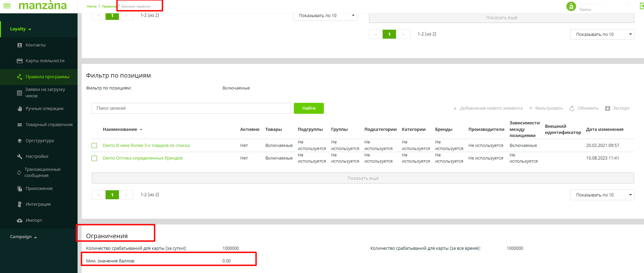Expand the Loyalty sidebar section
This screenshot has width=644, height=273.
pos(20,29)
